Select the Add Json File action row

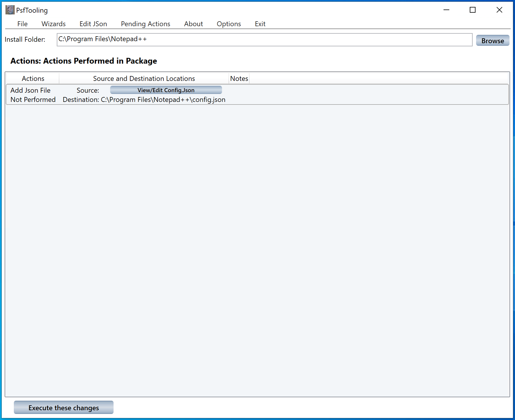(x=30, y=90)
